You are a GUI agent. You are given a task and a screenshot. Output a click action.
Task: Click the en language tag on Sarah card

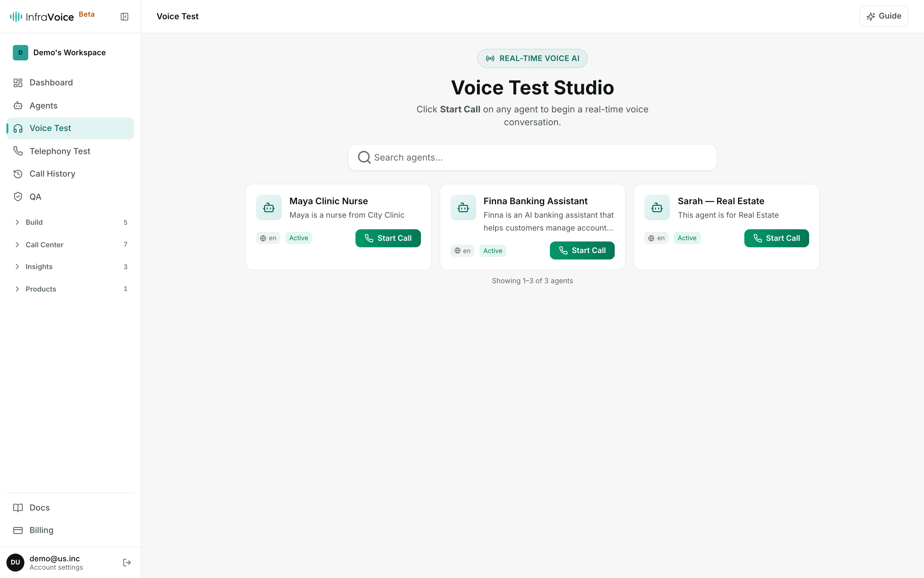coord(656,238)
